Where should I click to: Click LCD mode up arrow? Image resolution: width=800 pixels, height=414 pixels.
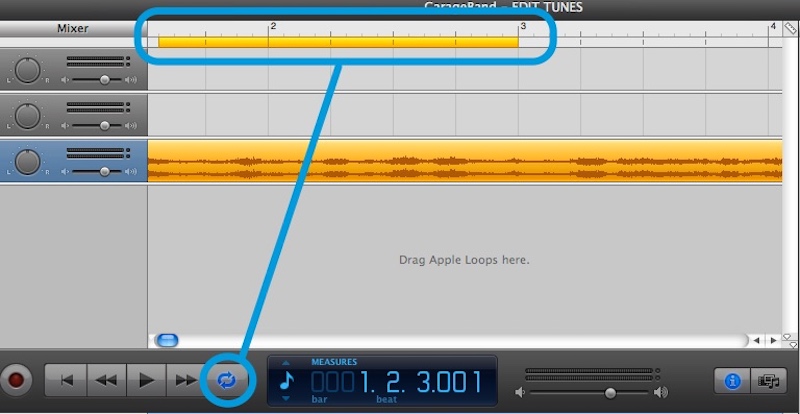pos(286,363)
